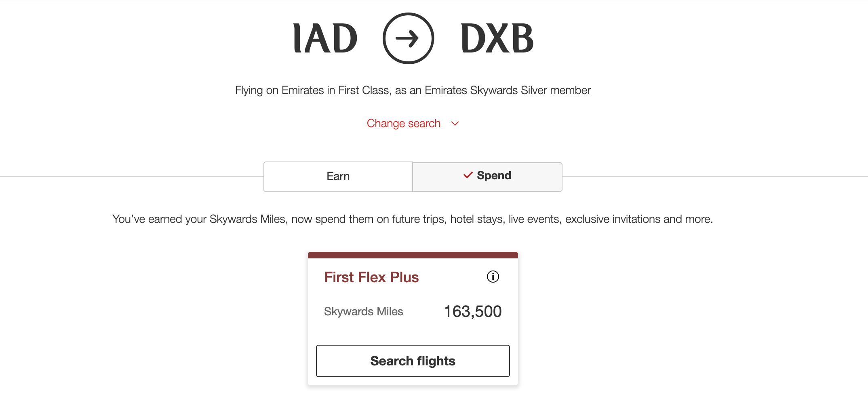This screenshot has height=411, width=868.
Task: Click the checkmark inside the Spend tab
Action: click(x=468, y=176)
